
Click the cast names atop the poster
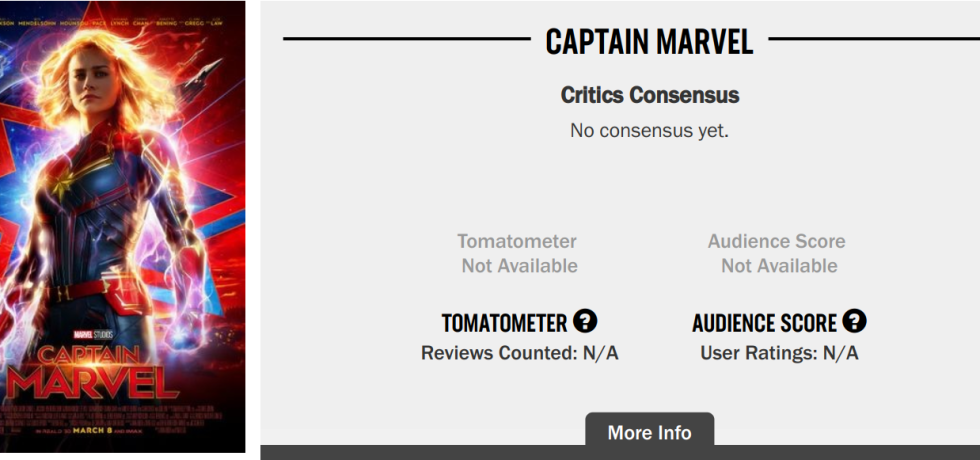pos(122,7)
